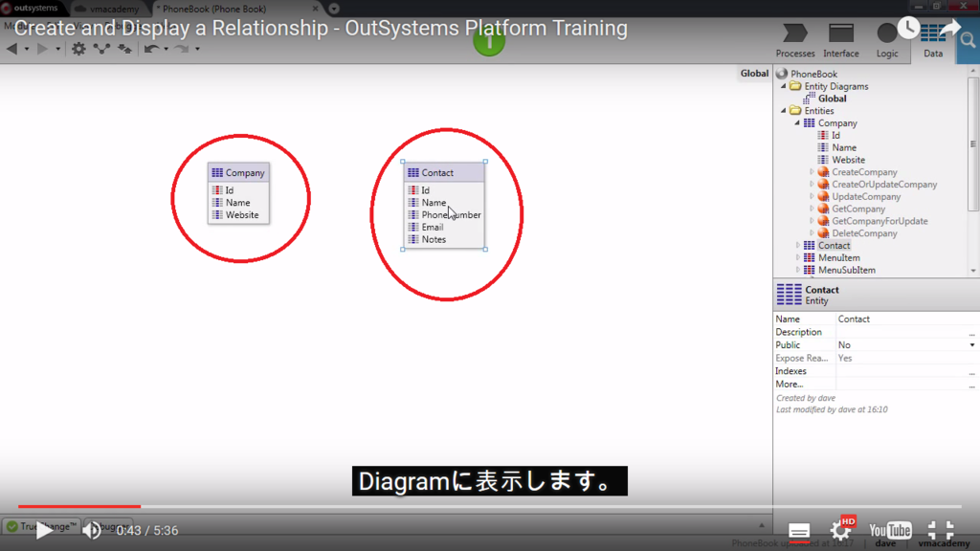Click the Watch Later clock icon
This screenshot has width=980, height=551.
pos(908,28)
